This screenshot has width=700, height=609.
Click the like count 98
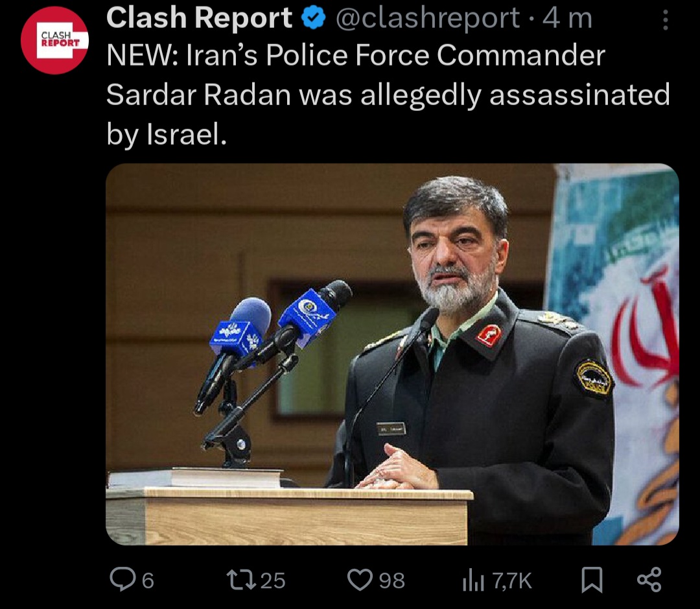coord(392,580)
